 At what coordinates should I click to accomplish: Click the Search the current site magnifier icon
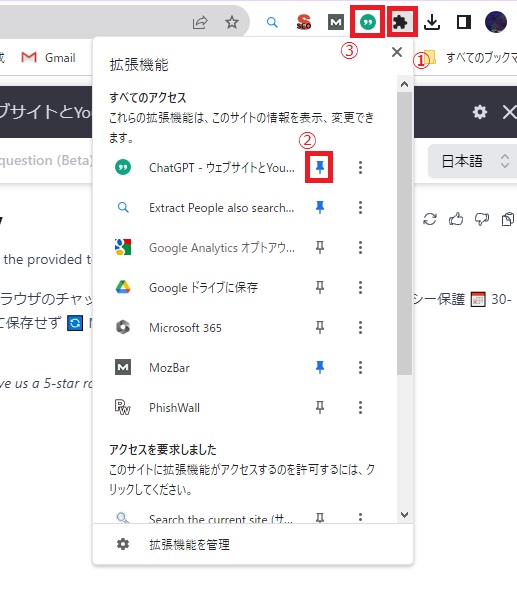[x=123, y=517]
